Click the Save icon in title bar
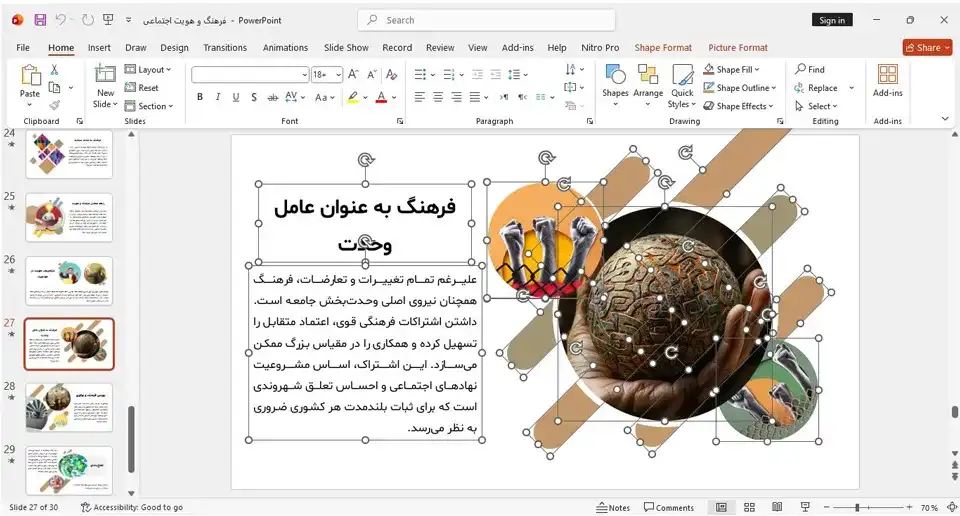The image size is (960, 516). pos(40,20)
